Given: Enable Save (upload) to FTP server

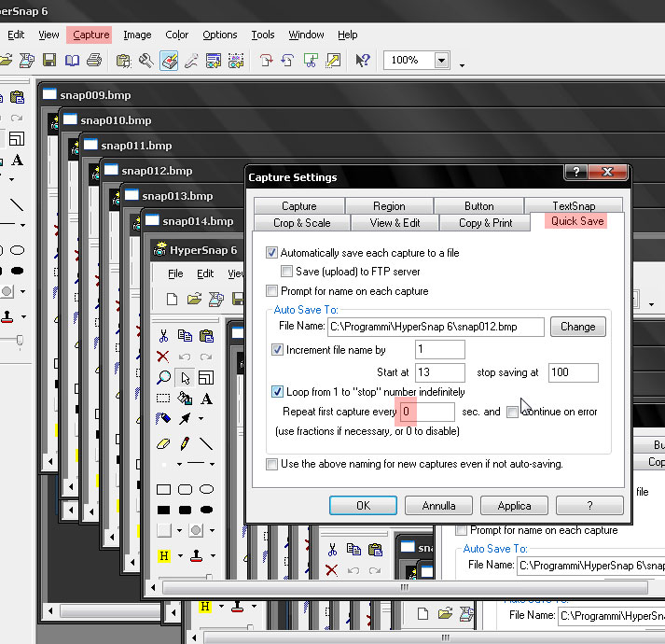Looking at the screenshot, I should (x=286, y=271).
